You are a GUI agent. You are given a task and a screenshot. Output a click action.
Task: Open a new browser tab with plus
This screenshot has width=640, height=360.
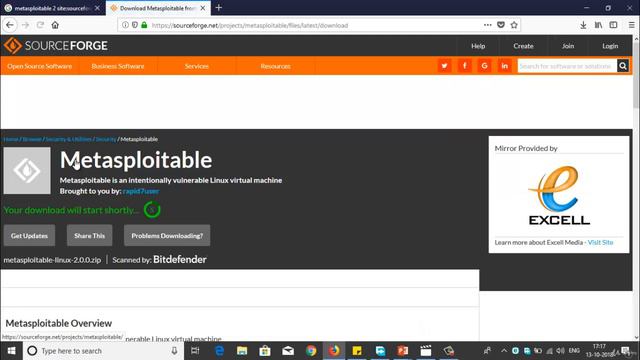(219, 8)
